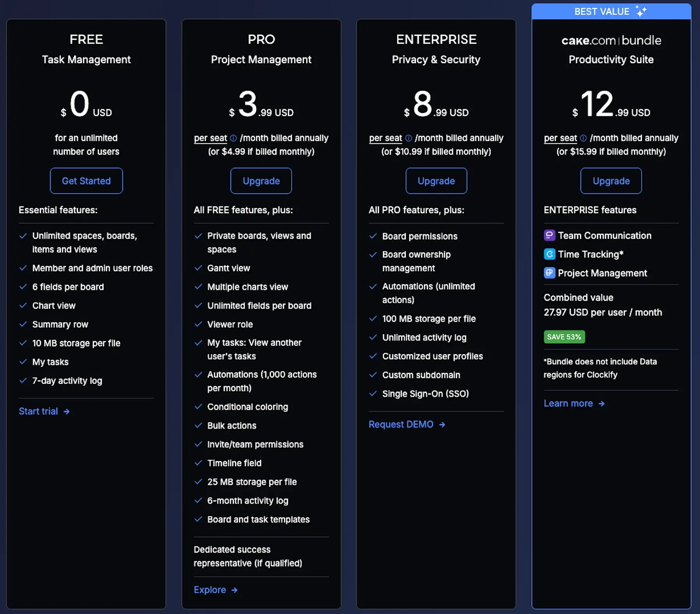Click the checkmark beside Bulk actions

tap(198, 425)
